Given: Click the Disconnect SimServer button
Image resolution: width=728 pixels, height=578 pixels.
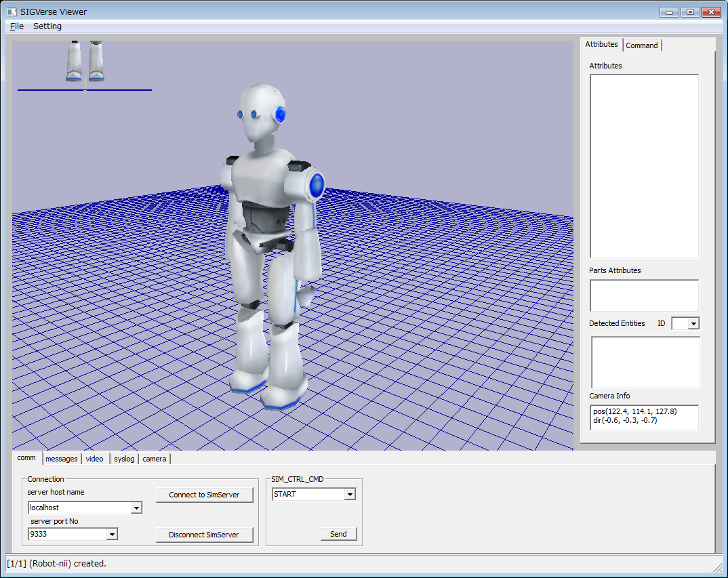Looking at the screenshot, I should 204,535.
